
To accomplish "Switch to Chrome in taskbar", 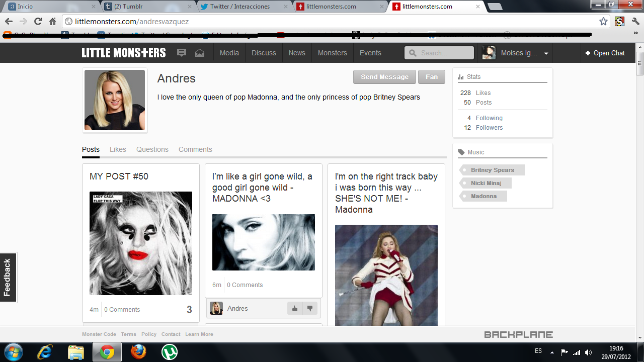I will (x=106, y=352).
